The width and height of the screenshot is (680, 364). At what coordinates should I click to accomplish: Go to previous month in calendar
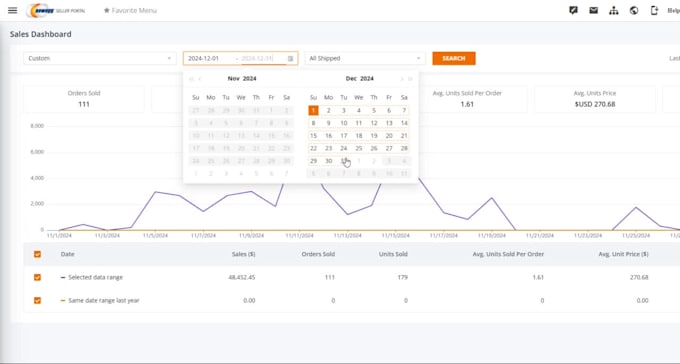(x=200, y=79)
